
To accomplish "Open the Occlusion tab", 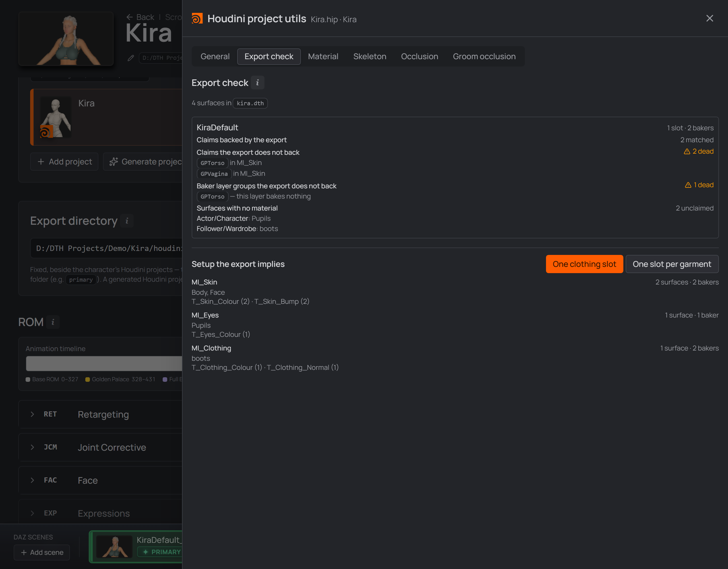I will (419, 56).
